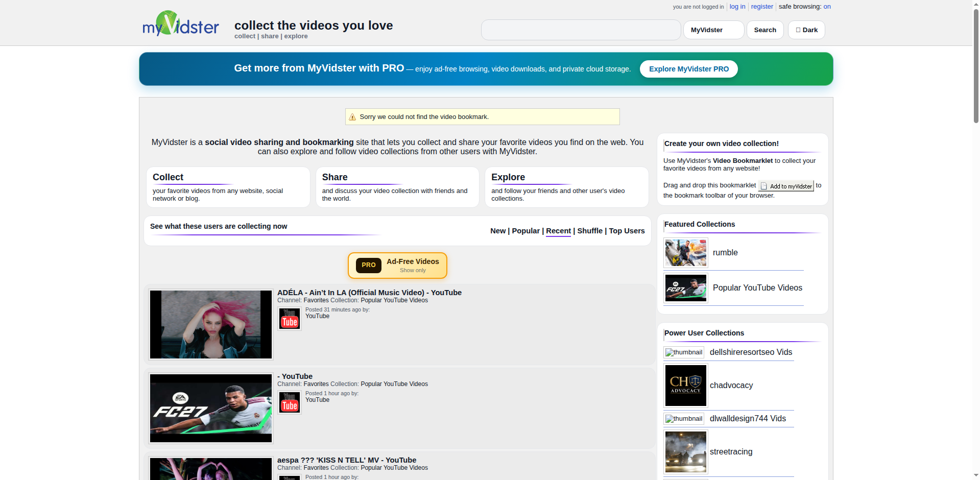Open Popular YouTube Videos collection under ADÉLA
The width and height of the screenshot is (980, 480).
click(394, 300)
